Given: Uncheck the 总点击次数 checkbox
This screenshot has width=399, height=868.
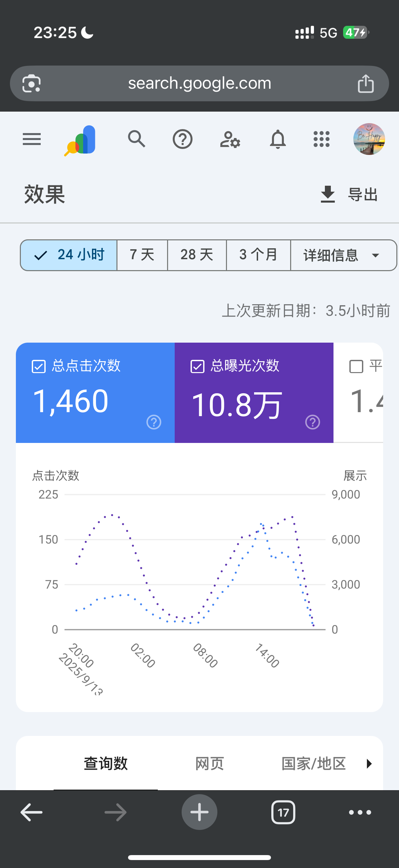Looking at the screenshot, I should click(39, 366).
